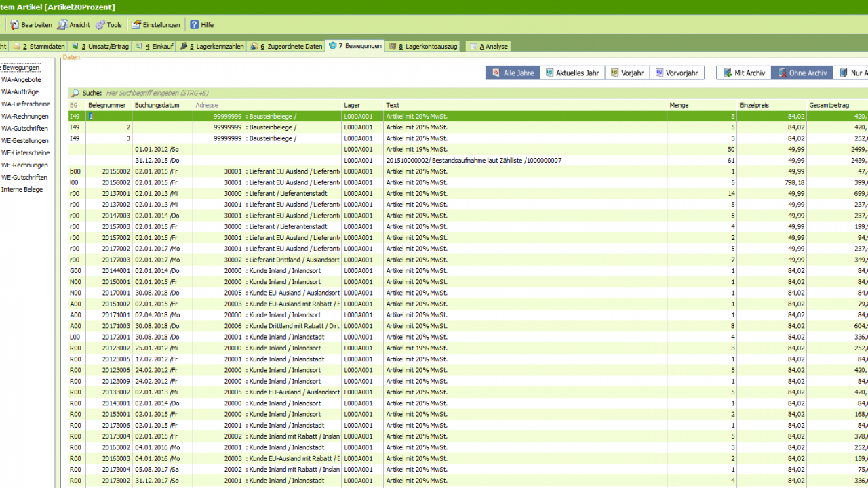The image size is (868, 488).
Task: Click the Umsatz/Ertrag tab icon
Action: 74,47
